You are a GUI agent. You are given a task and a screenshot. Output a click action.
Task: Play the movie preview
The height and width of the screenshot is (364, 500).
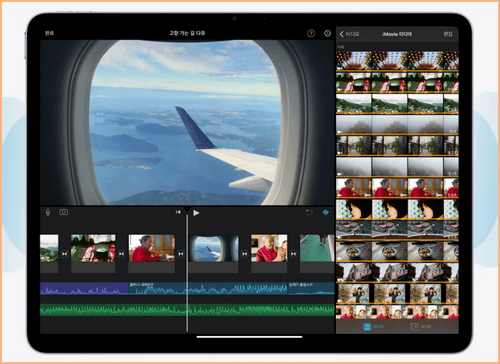point(196,213)
